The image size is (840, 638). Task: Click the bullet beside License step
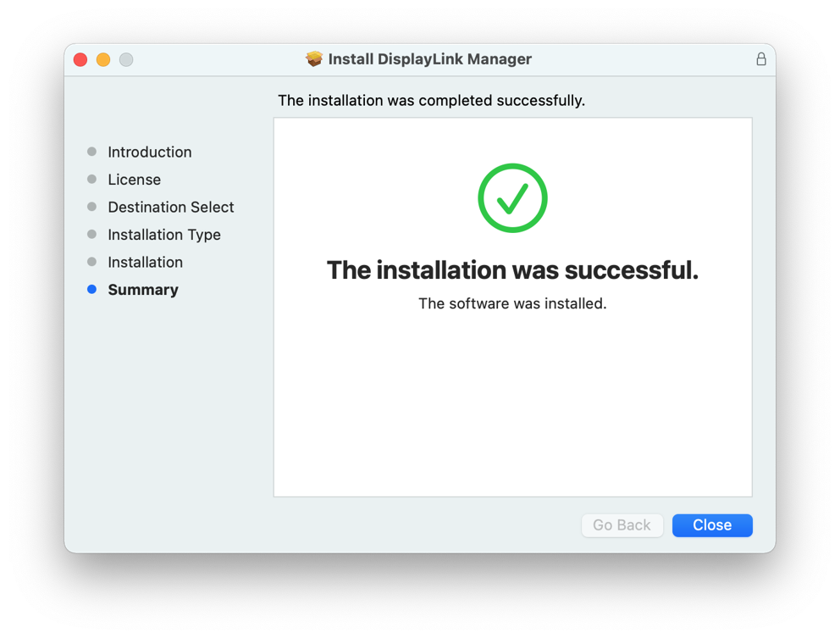[91, 179]
